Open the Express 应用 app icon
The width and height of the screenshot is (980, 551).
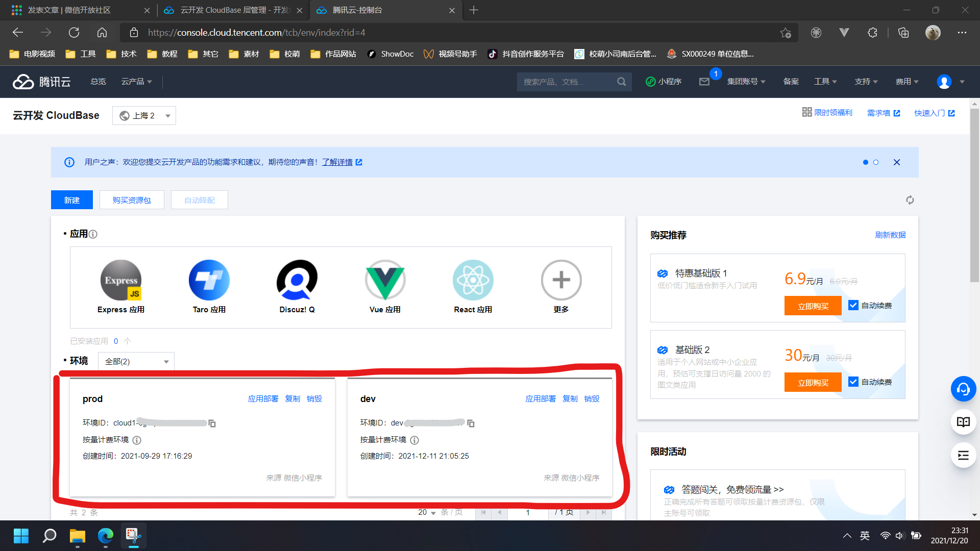(x=121, y=280)
